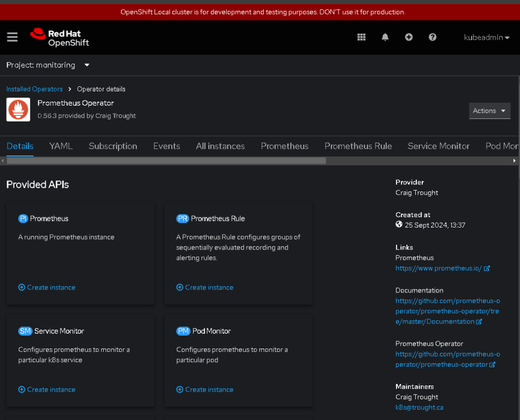Click the plus import icon in header
Image resolution: width=520 pixels, height=420 pixels.
409,37
